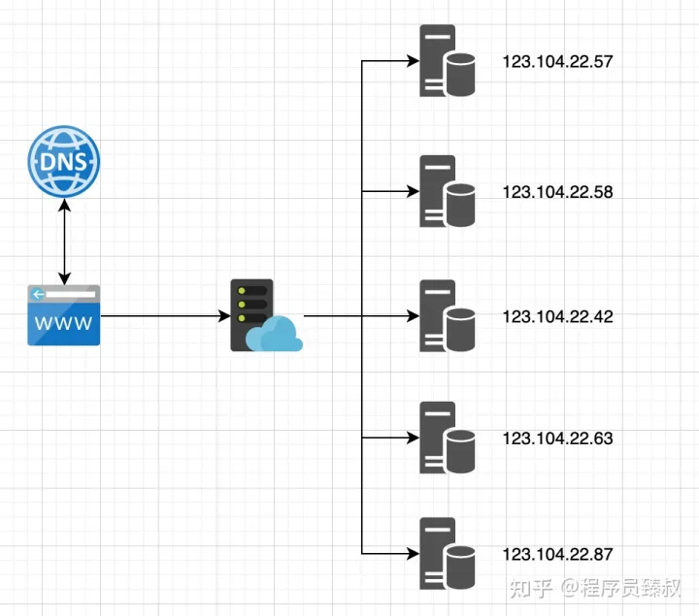Select the double-headed arrow between DNS and WWW
This screenshot has width=699, height=616.
coord(65,242)
